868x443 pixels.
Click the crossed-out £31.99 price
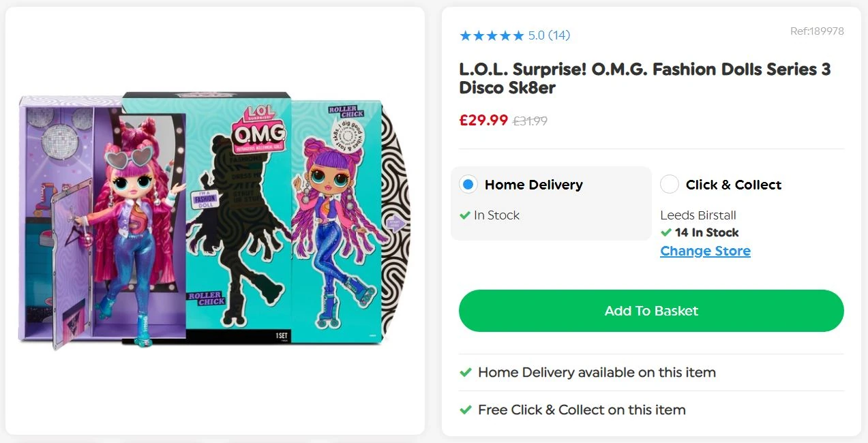(x=530, y=121)
